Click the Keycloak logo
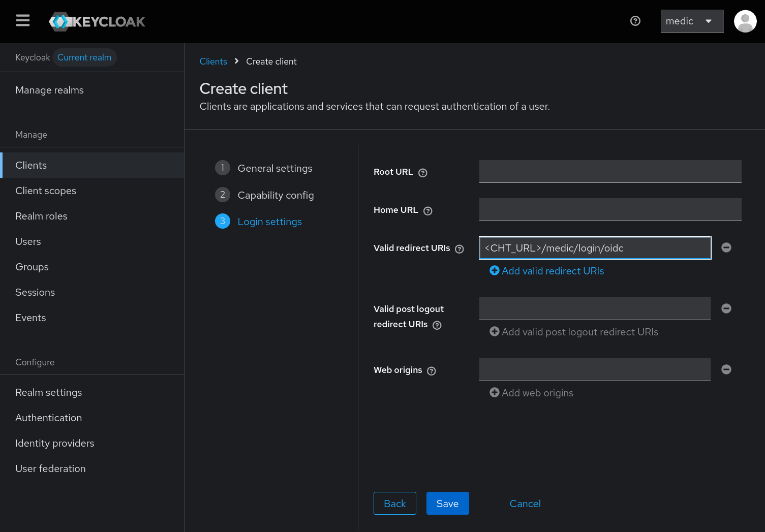 point(97,21)
